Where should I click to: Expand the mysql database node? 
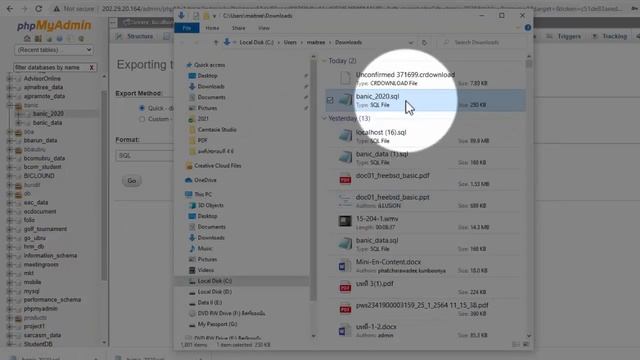9,291
